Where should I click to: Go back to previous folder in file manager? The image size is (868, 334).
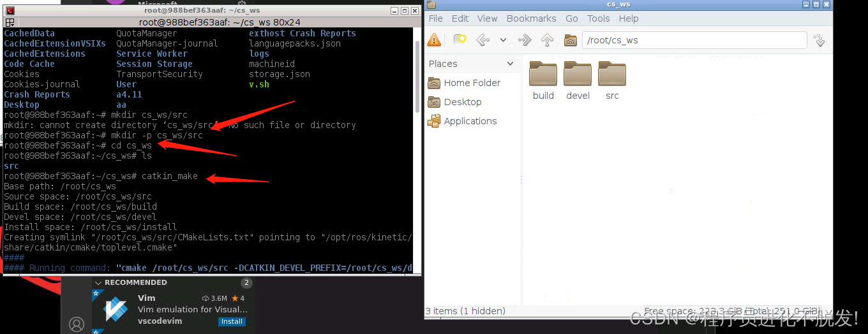click(x=483, y=40)
